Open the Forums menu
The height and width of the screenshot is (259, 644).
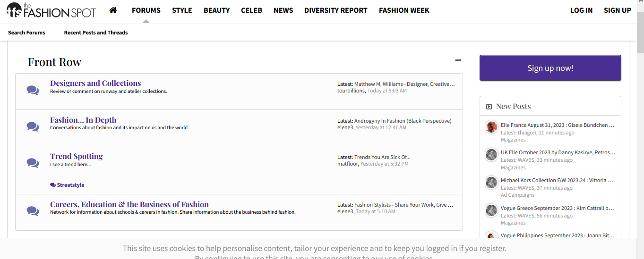tap(146, 10)
